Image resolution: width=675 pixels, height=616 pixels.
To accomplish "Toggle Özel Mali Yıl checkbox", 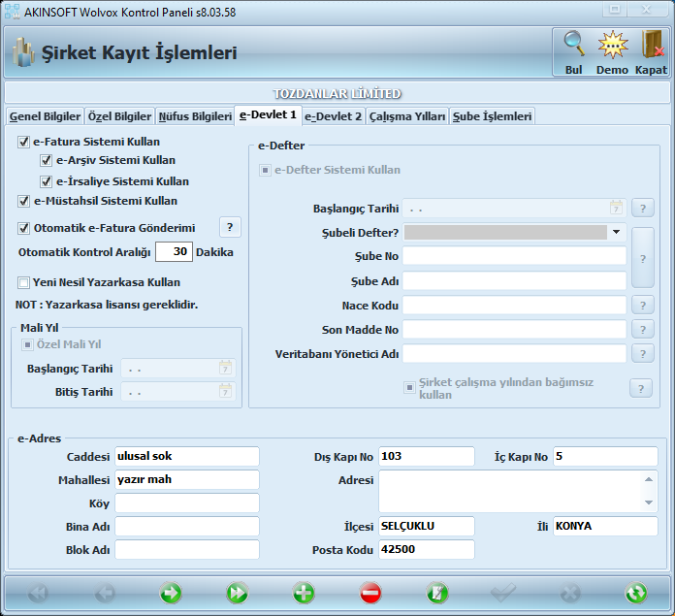I will coord(27,344).
